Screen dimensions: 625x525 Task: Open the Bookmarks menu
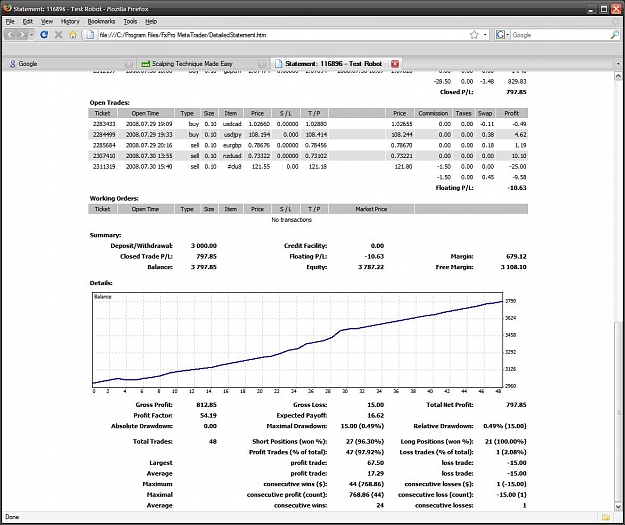[101, 22]
